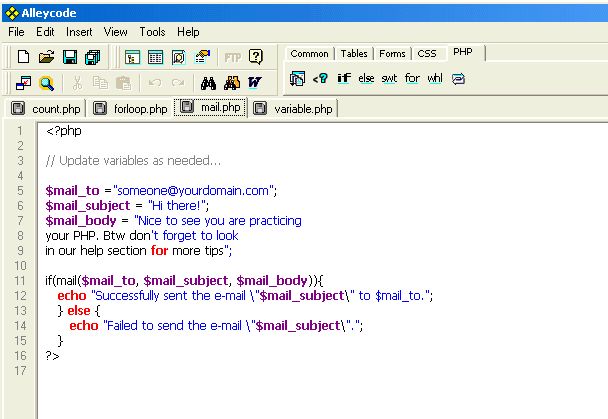This screenshot has height=419, width=608.
Task: Click the red "for" keyword on line 9
Action: point(159,250)
